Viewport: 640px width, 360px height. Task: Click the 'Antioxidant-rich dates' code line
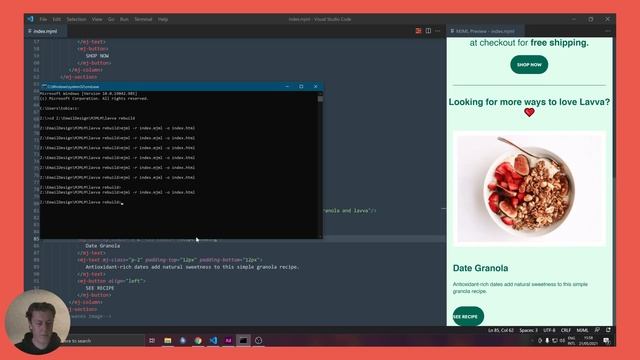pos(192,267)
